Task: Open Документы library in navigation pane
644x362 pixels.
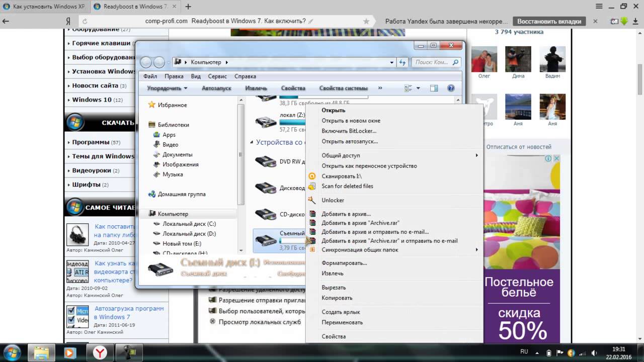Action: click(177, 154)
